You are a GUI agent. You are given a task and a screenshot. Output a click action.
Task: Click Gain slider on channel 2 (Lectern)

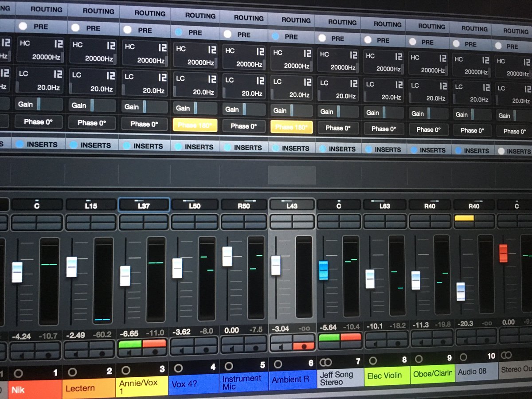click(92, 105)
